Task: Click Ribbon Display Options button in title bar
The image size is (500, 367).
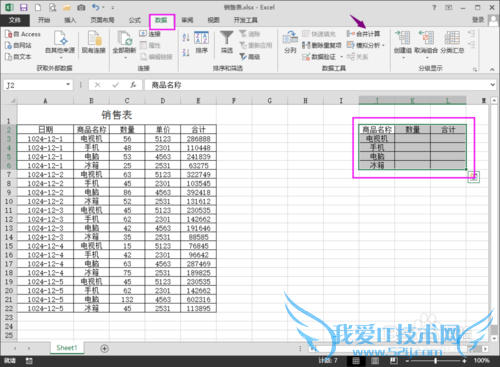Action: coord(449,7)
